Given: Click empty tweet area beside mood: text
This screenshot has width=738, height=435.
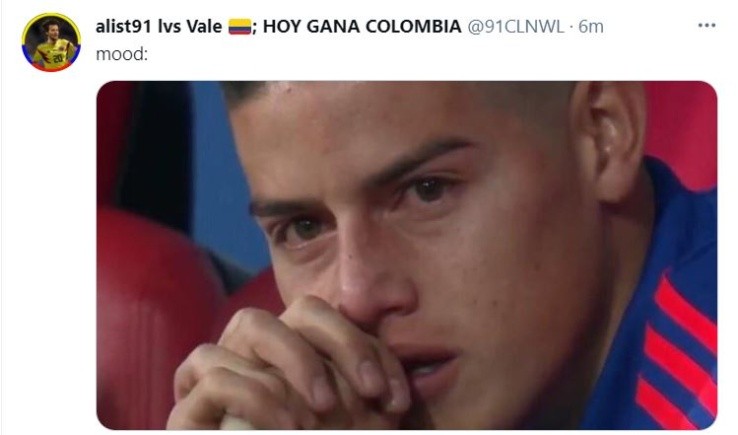Looking at the screenshot, I should 424,54.
